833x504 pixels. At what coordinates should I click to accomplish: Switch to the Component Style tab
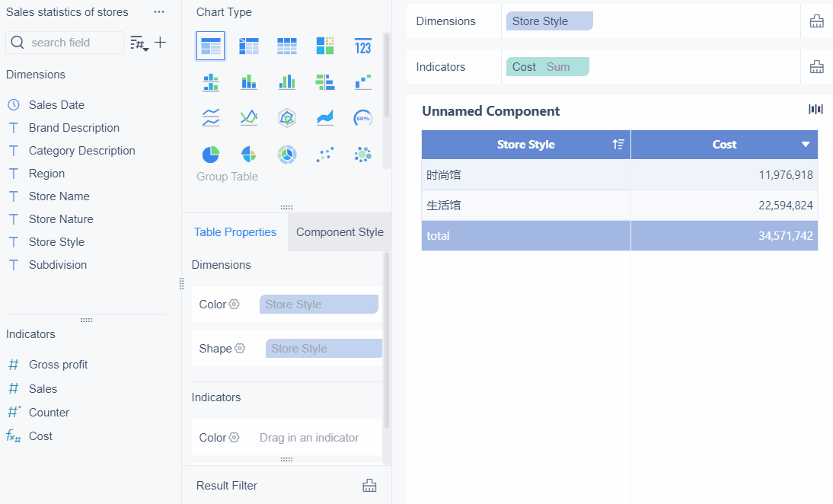click(340, 231)
